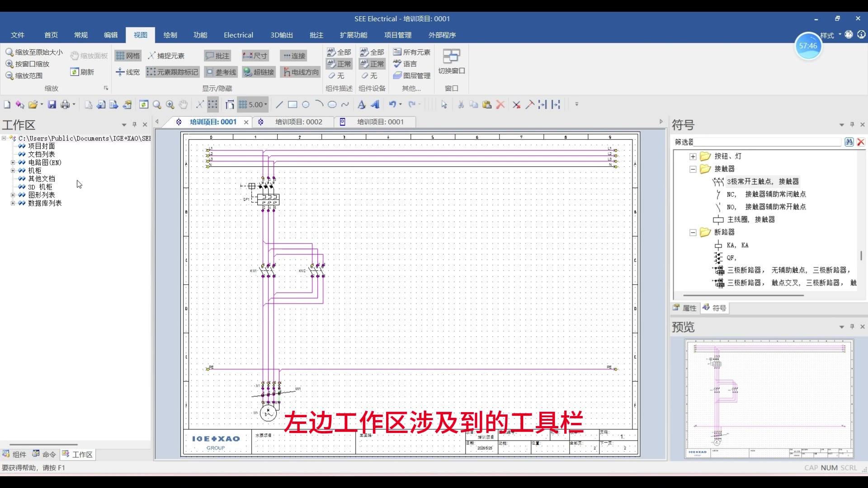Click 缩放至原始大小 button

(x=34, y=52)
